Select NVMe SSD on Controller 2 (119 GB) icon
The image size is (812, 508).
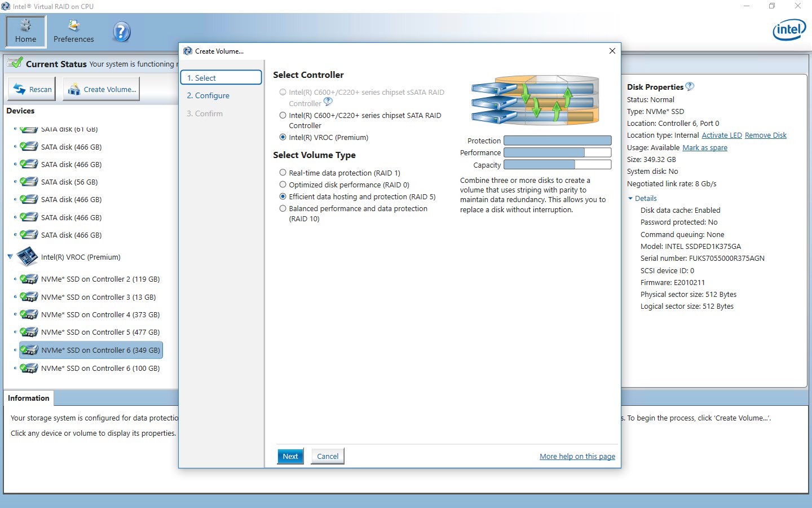(29, 279)
